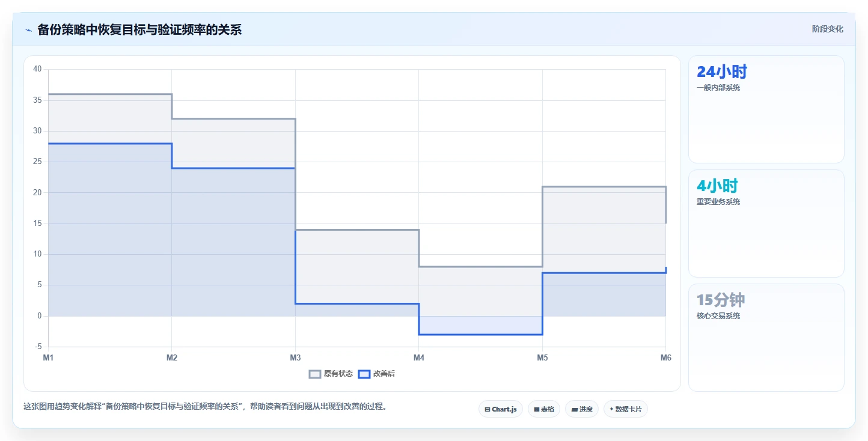Click the 备份策略中恢复目标与验证频率的关系 title
Screen dimensions: 868x441
[139, 29]
